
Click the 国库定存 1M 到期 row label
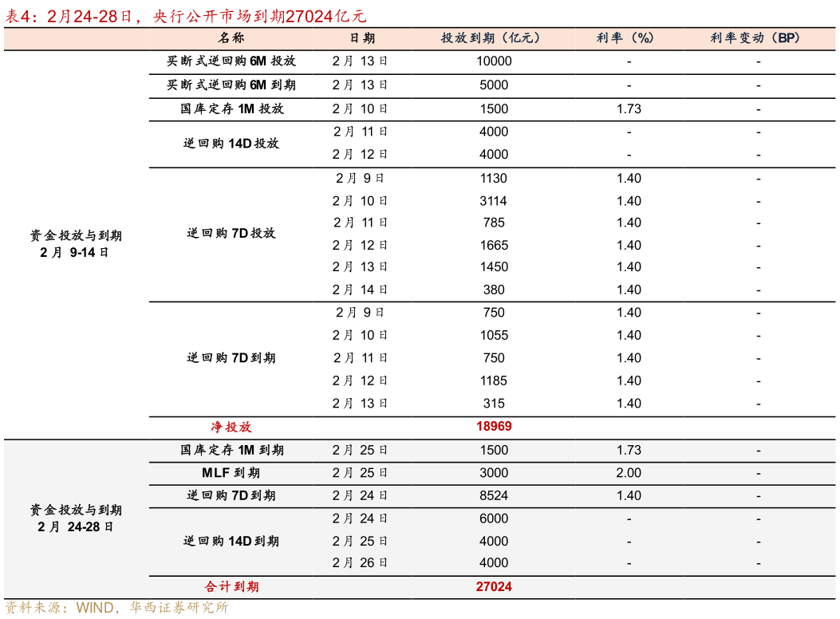231,450
